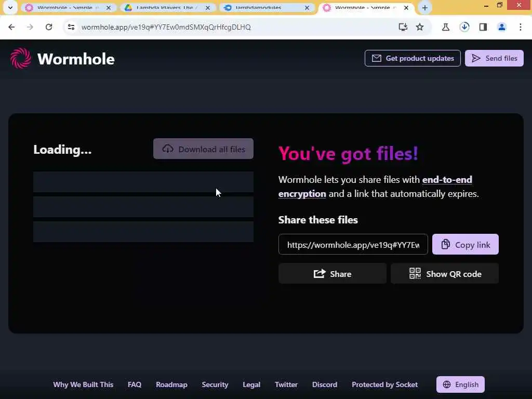
Task: Open the English language selector
Action: point(460,384)
